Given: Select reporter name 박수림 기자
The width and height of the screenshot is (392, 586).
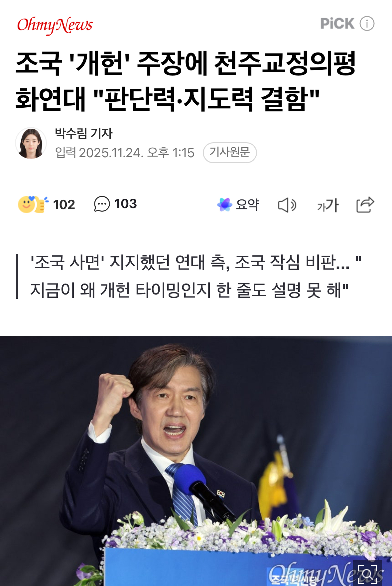Looking at the screenshot, I should click(x=84, y=134).
